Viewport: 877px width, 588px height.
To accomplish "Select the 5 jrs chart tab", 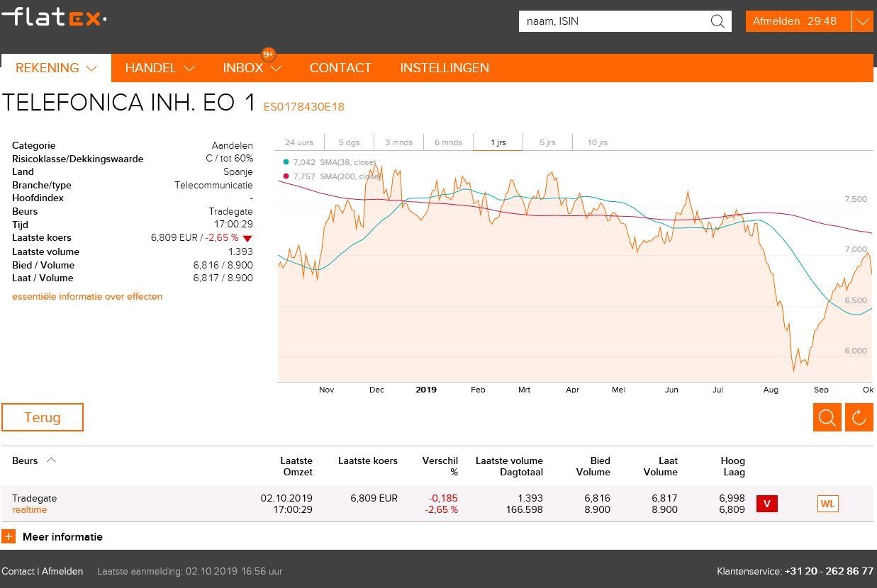I will 547,142.
